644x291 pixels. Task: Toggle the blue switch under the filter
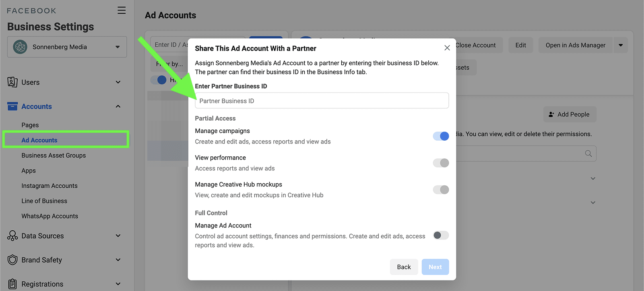[159, 80]
